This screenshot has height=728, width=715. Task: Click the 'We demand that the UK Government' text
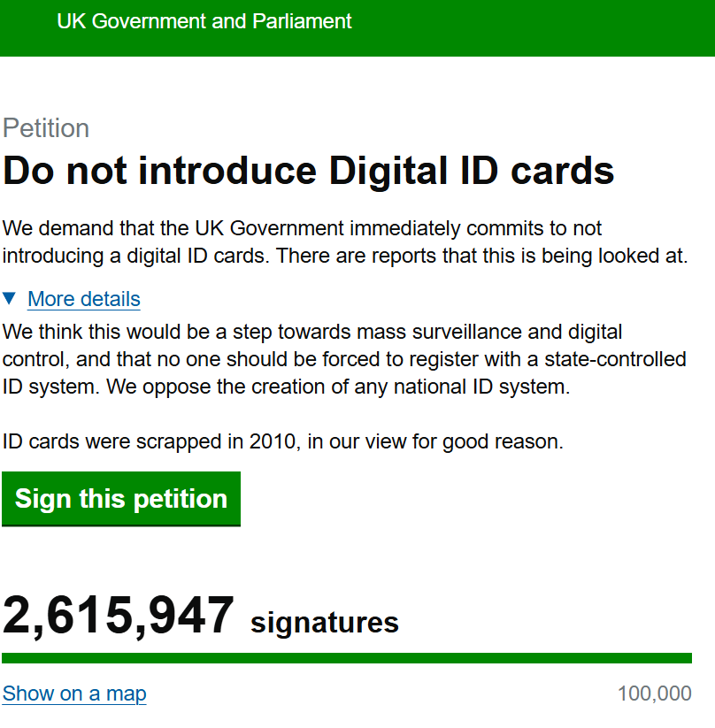tap(173, 228)
